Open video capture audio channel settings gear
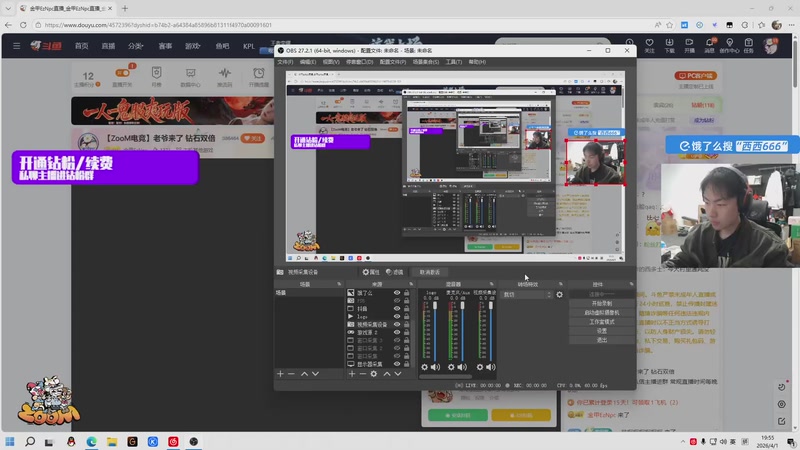The image size is (800, 450). pos(480,367)
